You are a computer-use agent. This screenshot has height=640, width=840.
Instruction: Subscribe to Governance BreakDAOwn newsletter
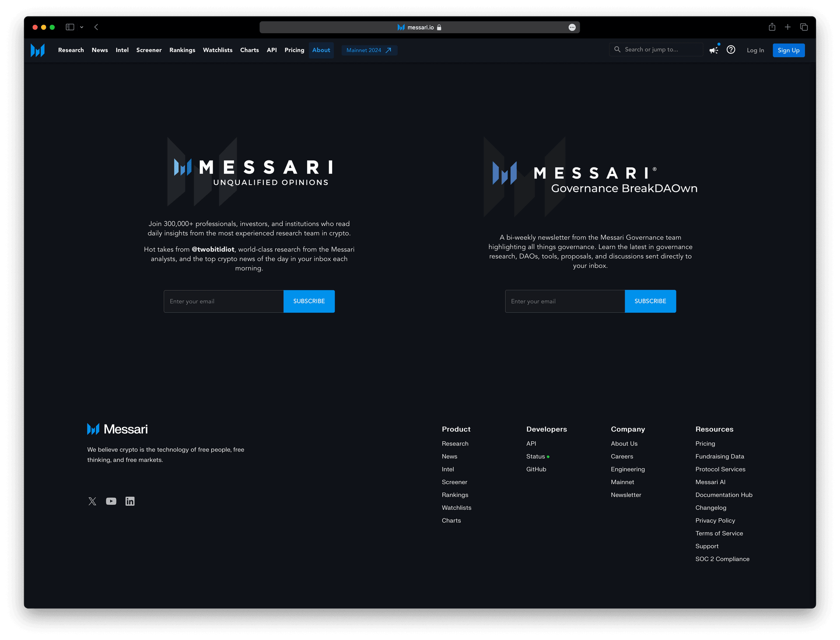click(x=650, y=301)
